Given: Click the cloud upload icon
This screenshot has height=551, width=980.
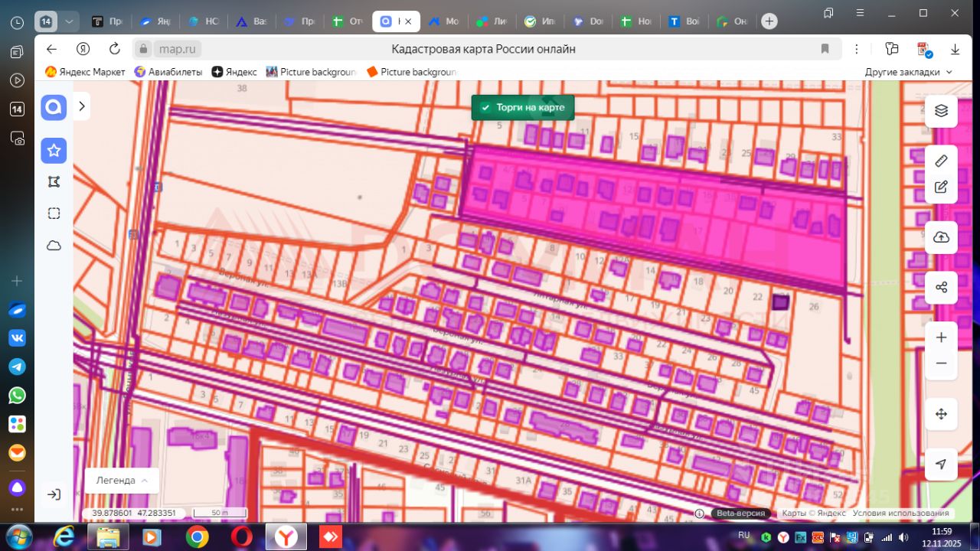Looking at the screenshot, I should [x=941, y=238].
